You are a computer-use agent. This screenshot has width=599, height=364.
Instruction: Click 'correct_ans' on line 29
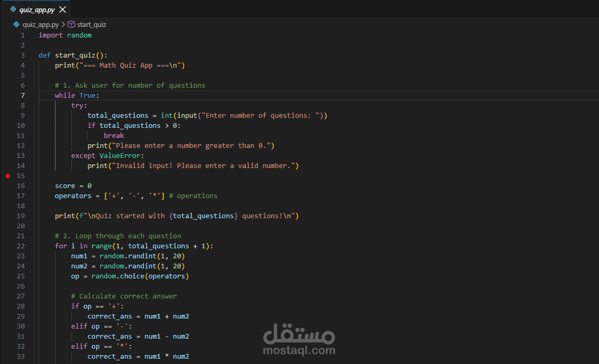coord(109,316)
